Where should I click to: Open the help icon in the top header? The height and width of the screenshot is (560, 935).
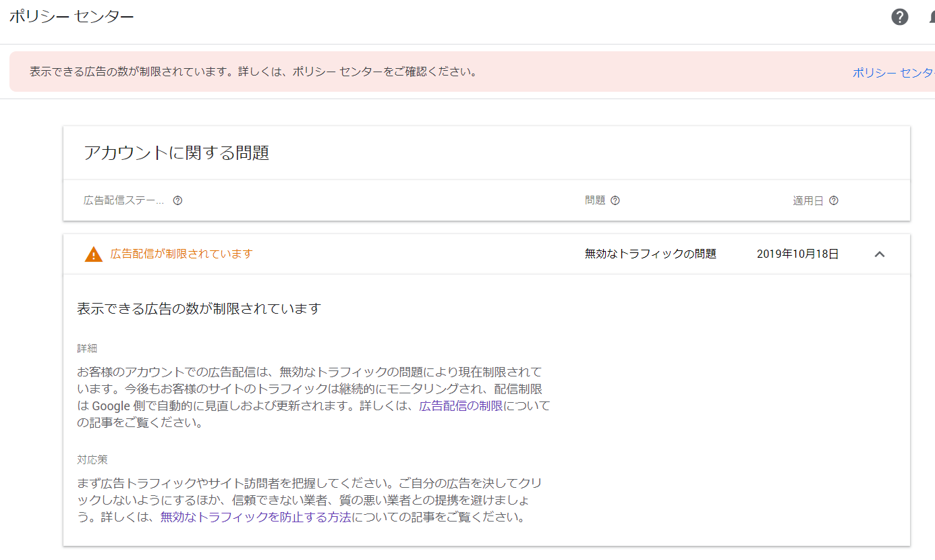click(899, 17)
